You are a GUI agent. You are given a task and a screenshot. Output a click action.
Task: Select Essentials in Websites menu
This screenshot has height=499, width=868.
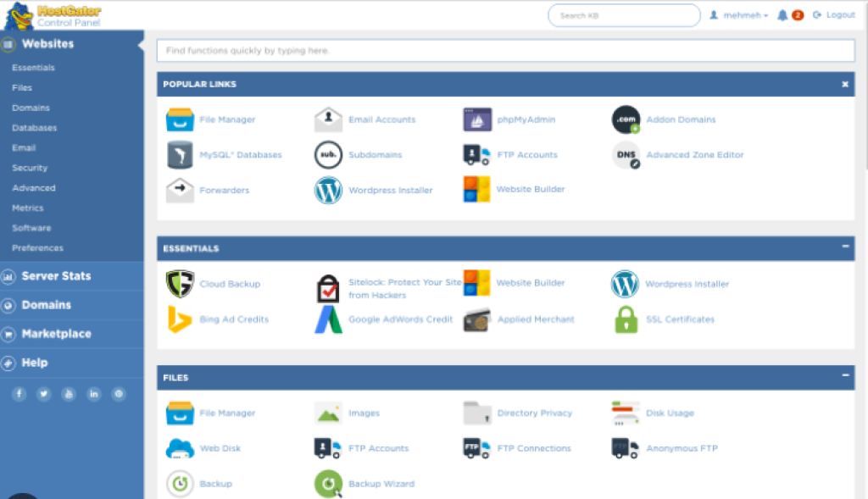pos(33,68)
